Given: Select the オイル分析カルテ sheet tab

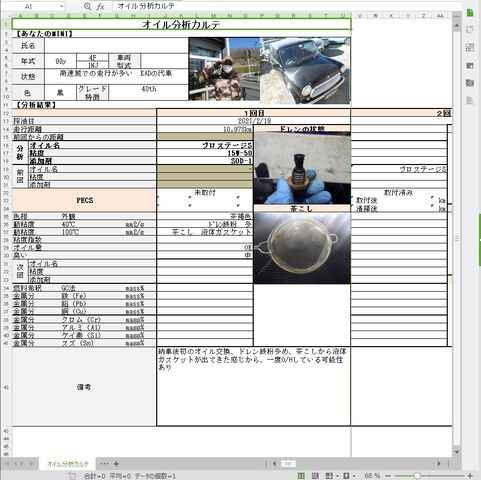Looking at the screenshot, I should 68,464.
